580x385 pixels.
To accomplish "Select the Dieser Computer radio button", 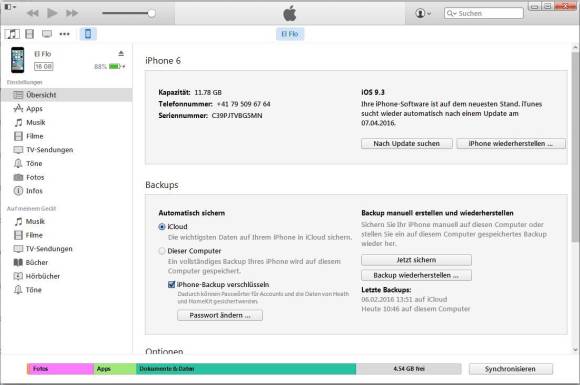I will (x=162, y=251).
